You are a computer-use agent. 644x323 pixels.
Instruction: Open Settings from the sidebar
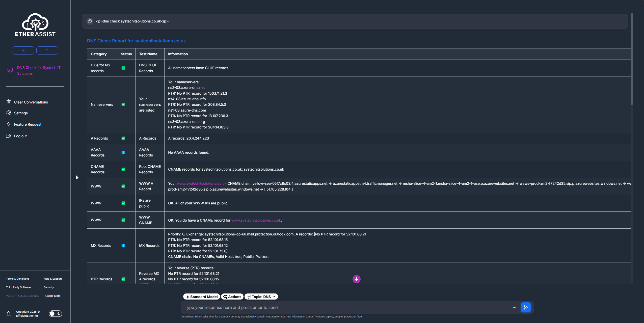pos(21,113)
